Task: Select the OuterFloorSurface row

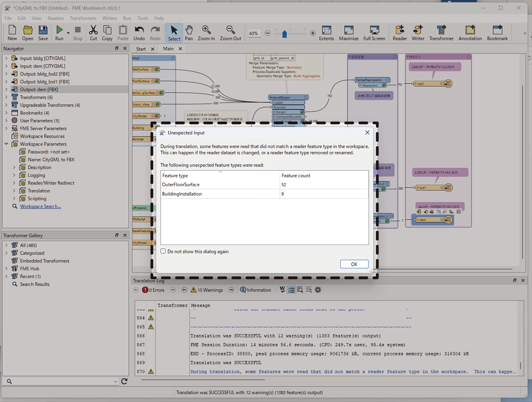Action: [x=264, y=185]
